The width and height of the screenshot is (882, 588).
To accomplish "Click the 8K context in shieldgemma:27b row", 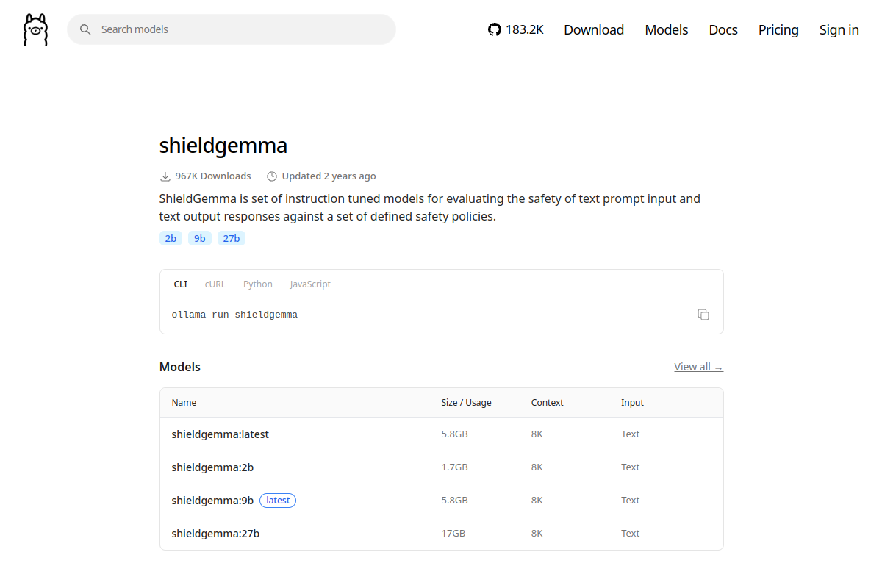I will [537, 534].
